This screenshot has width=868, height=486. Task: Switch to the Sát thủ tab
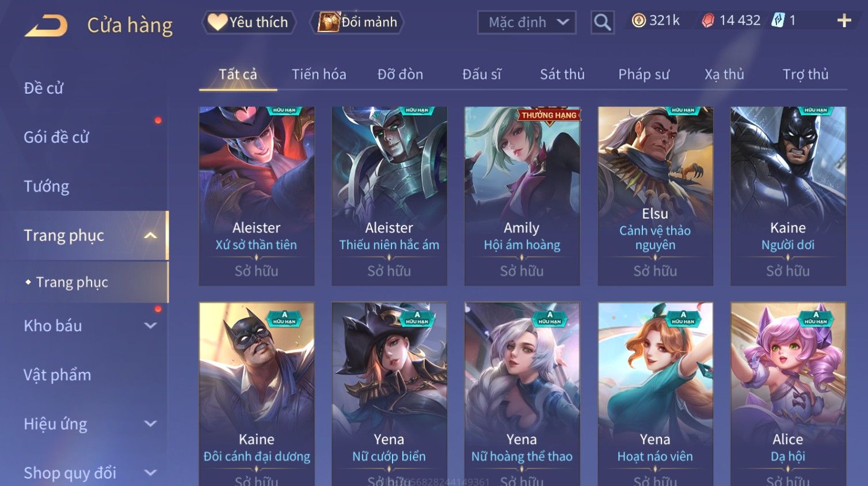coord(562,74)
